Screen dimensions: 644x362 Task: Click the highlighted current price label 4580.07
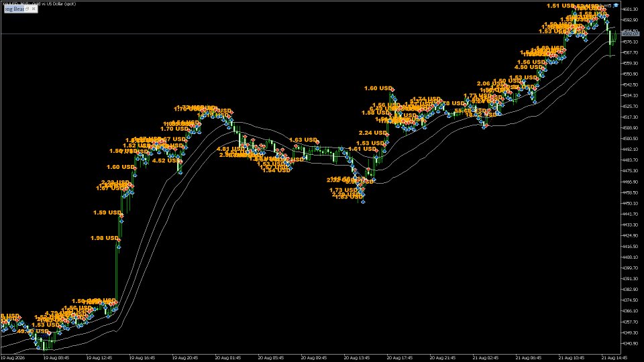pyautogui.click(x=631, y=34)
